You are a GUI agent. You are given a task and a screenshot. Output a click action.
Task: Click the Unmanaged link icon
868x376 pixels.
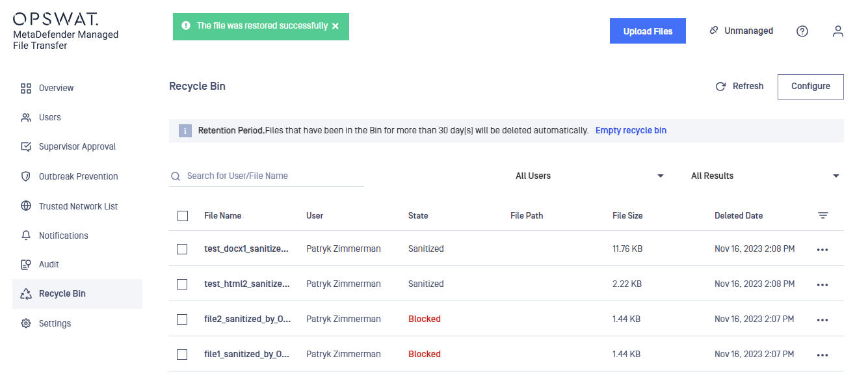point(714,31)
